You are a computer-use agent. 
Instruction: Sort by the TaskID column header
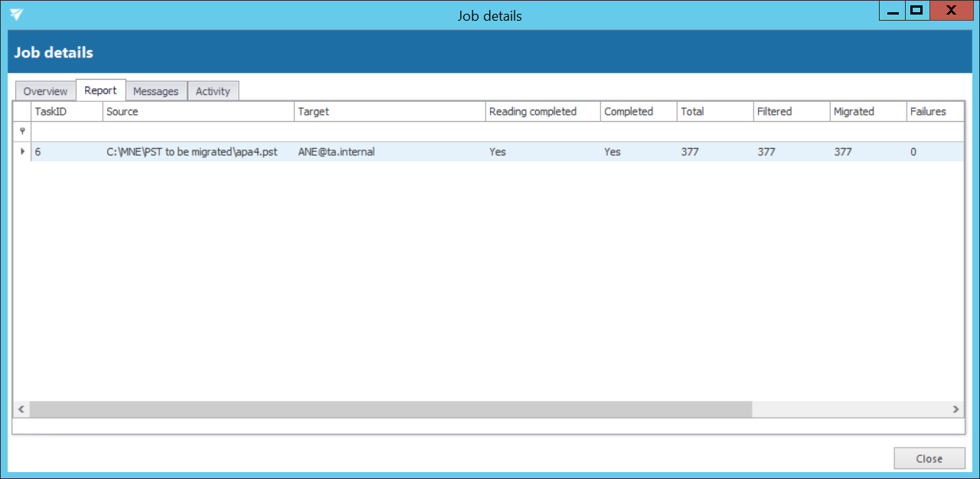click(x=66, y=112)
